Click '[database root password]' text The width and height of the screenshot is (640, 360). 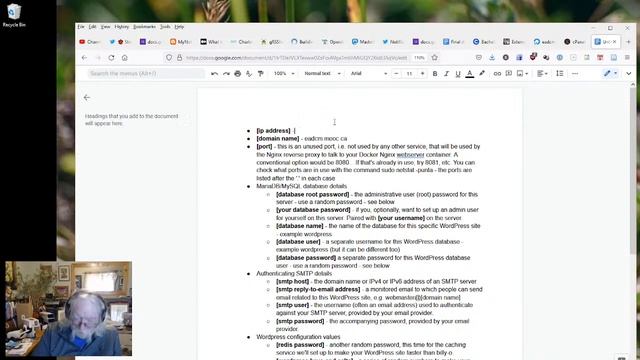[313, 194]
